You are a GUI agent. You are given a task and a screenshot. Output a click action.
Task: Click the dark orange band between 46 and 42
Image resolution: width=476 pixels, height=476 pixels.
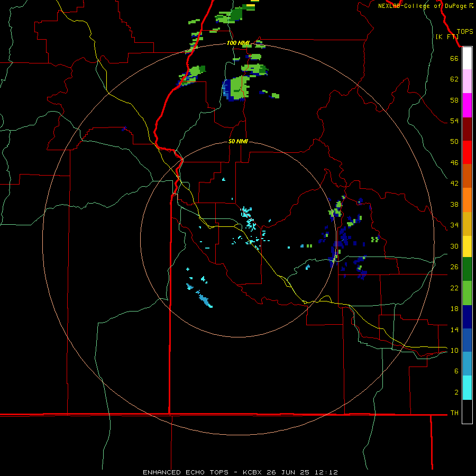click(x=467, y=176)
